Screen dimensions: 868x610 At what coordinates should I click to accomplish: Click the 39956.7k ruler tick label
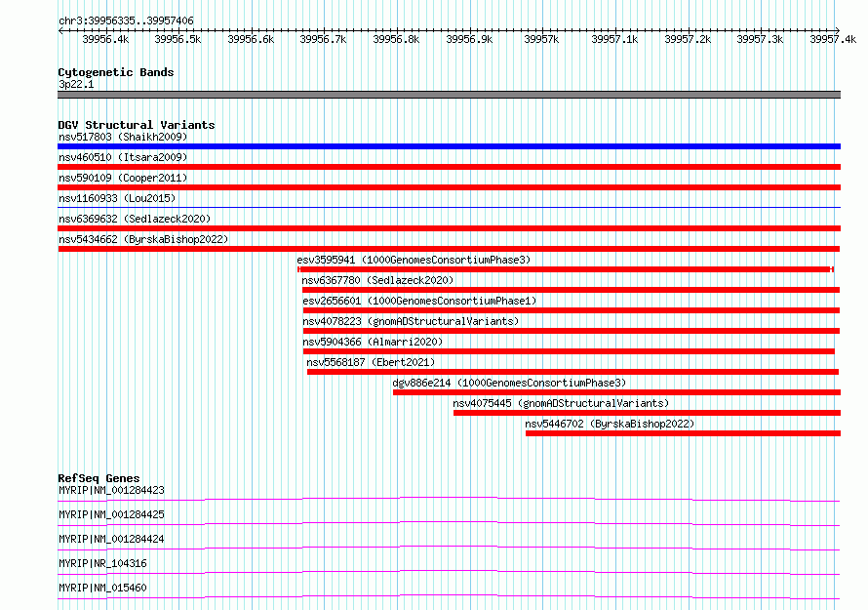[x=323, y=39]
